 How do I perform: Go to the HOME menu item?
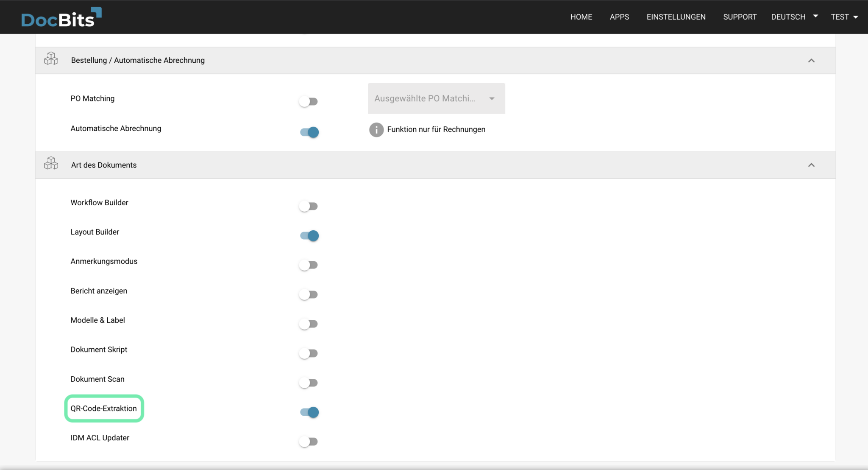click(581, 17)
